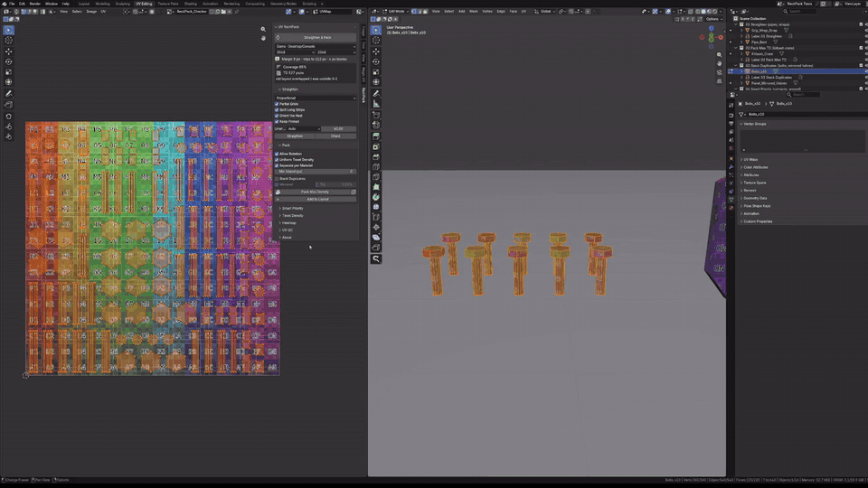Open the Modifiers properties tab wrench icon
The image size is (868, 488).
click(x=731, y=166)
